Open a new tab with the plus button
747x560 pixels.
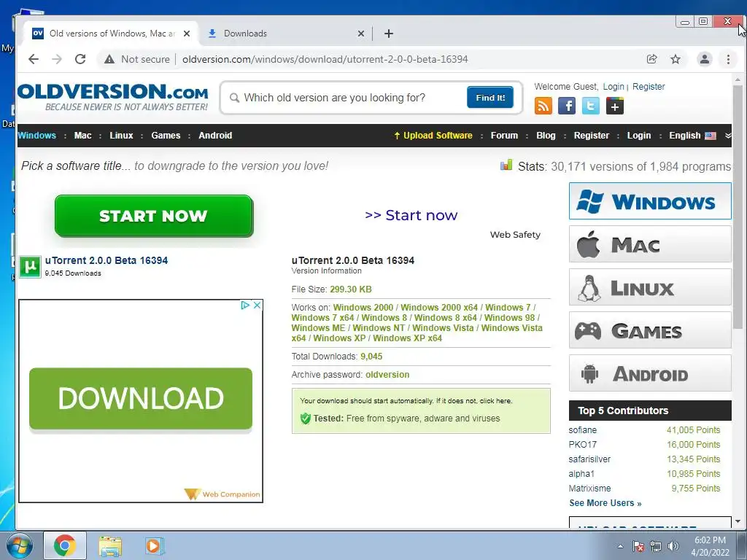point(389,34)
